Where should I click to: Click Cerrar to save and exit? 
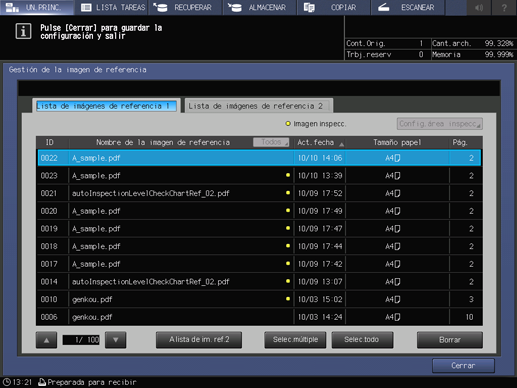[463, 366]
